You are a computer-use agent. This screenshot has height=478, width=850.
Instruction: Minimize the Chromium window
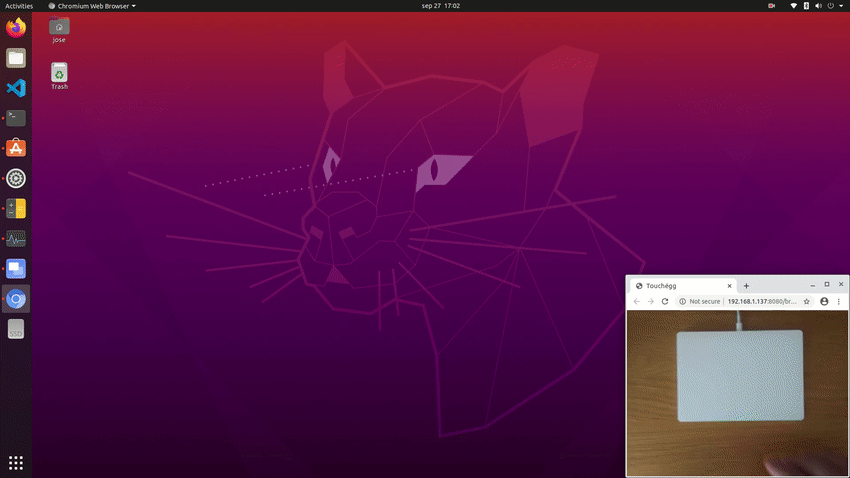tap(813, 285)
